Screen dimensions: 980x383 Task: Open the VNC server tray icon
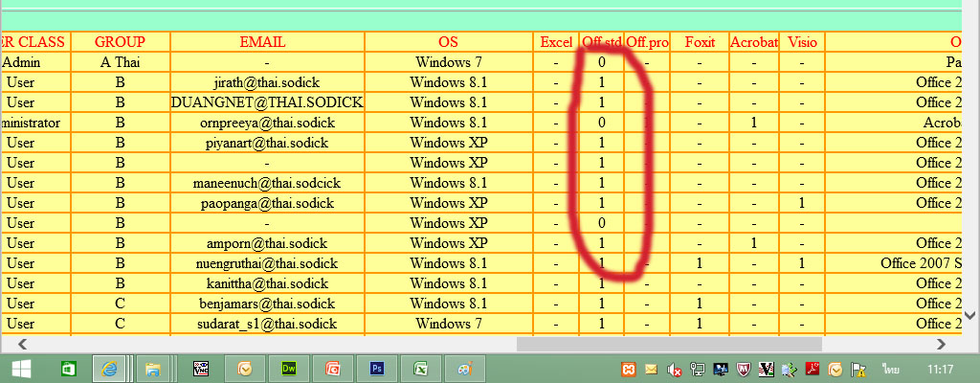tap(767, 370)
